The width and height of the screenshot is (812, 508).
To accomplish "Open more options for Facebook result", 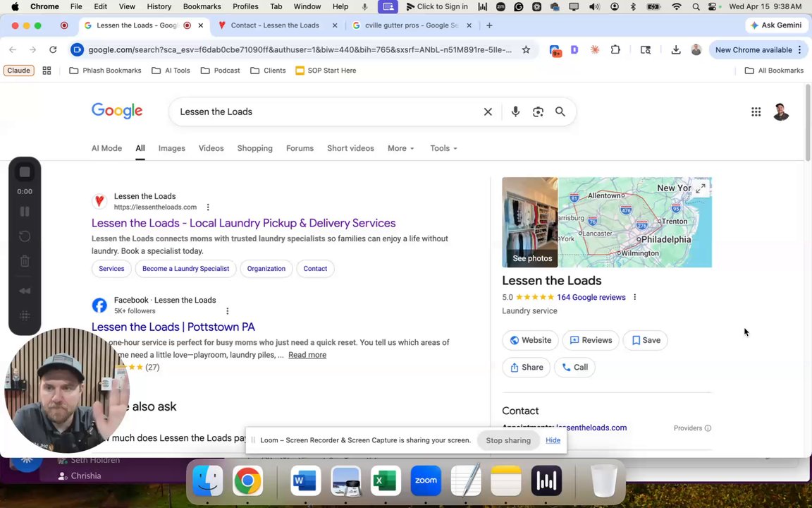I will [x=228, y=311].
